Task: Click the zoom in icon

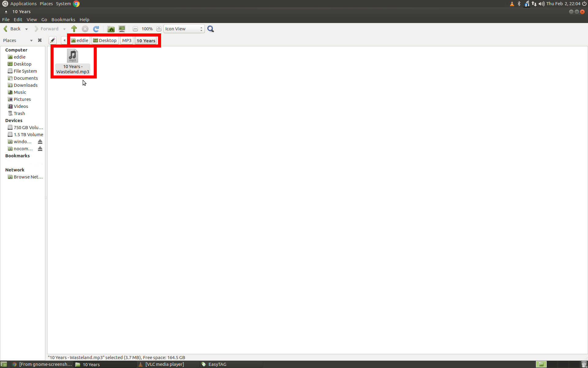Action: (159, 29)
